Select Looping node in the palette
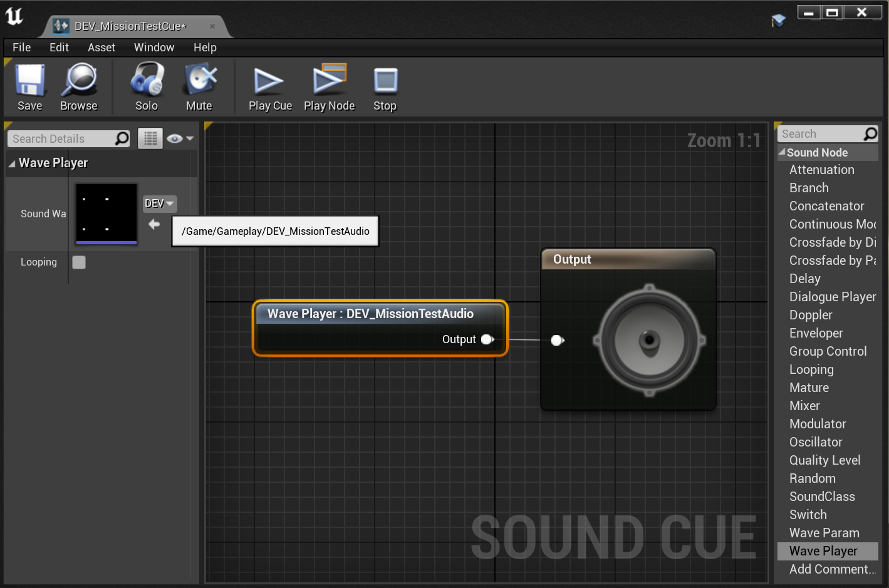The image size is (889, 588). [811, 369]
